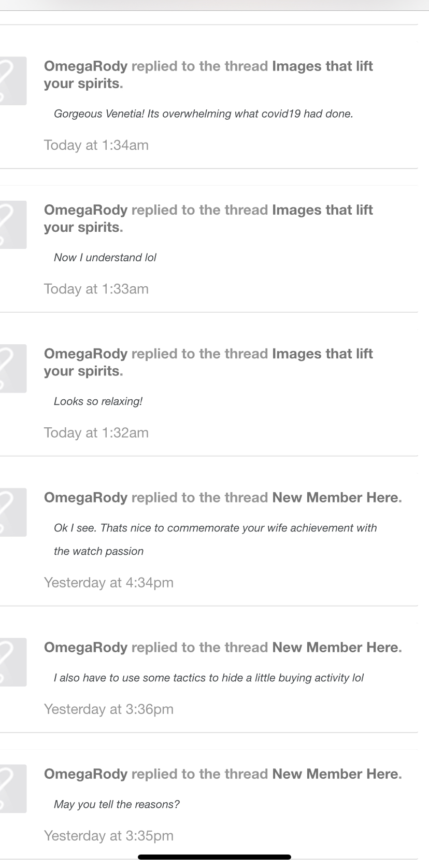429x868 pixels.
Task: Tap avatar beside 'Looks so relaxing!' post
Action: pos(12,368)
